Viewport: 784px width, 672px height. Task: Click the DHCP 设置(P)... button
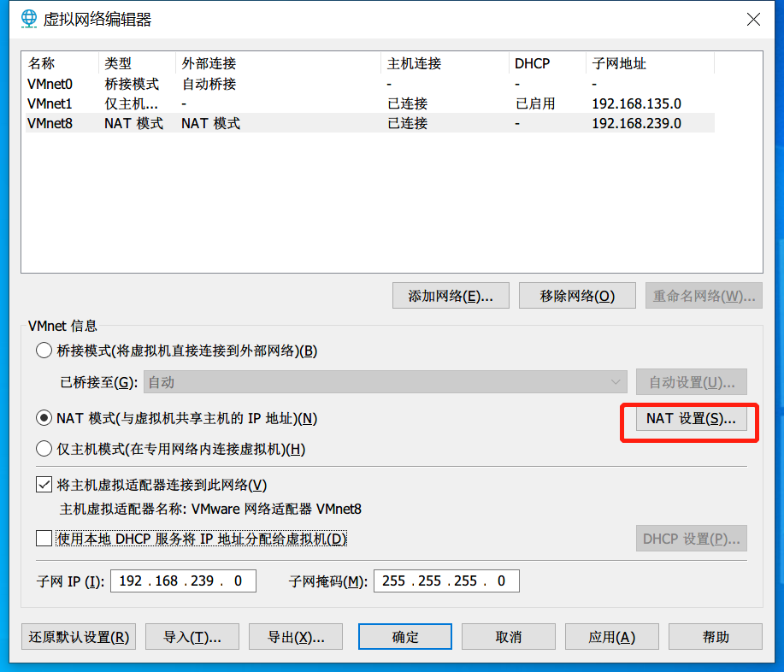pos(692,539)
